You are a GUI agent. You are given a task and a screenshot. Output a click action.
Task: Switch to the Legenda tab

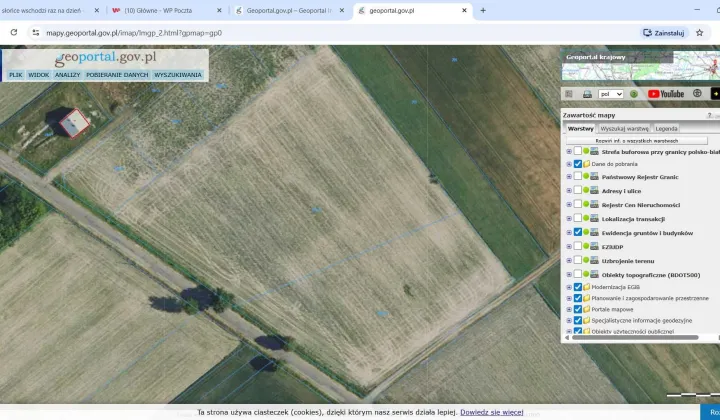pos(666,129)
